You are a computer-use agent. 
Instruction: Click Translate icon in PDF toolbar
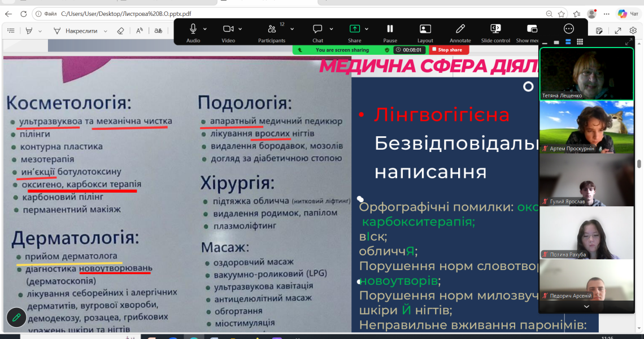tap(158, 31)
